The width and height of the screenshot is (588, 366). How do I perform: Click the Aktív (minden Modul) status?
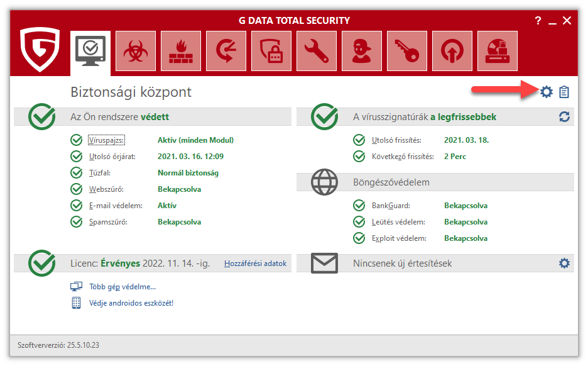(x=195, y=140)
